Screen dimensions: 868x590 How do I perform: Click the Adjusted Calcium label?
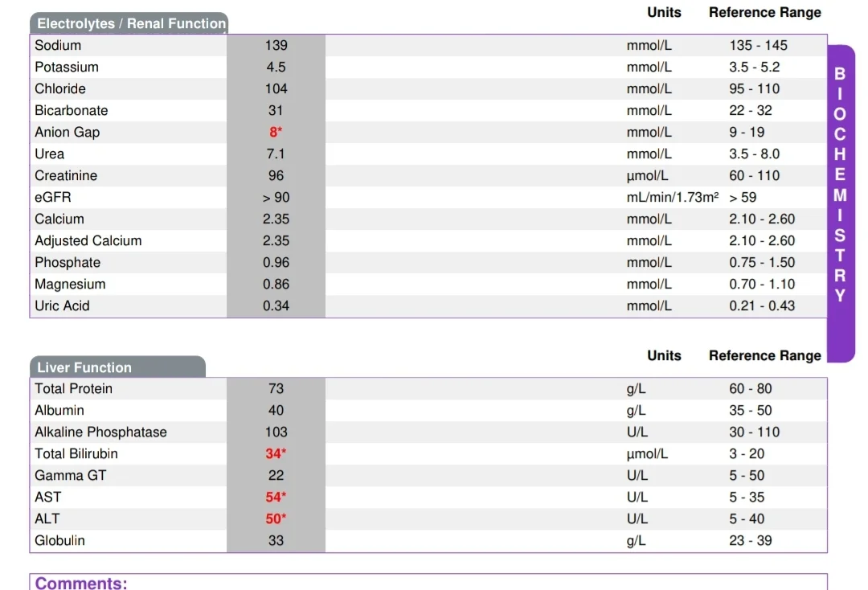click(88, 241)
